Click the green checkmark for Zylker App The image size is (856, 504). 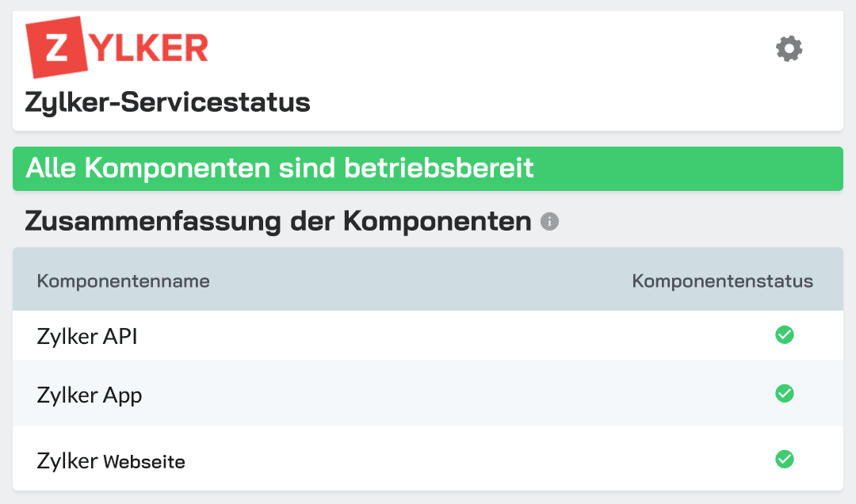pyautogui.click(x=784, y=394)
